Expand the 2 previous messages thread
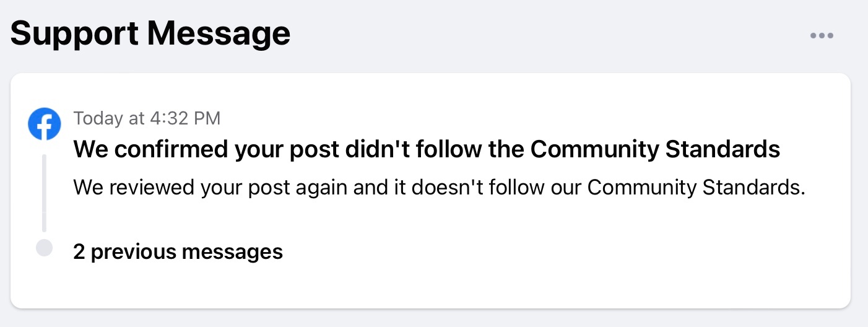 178,251
